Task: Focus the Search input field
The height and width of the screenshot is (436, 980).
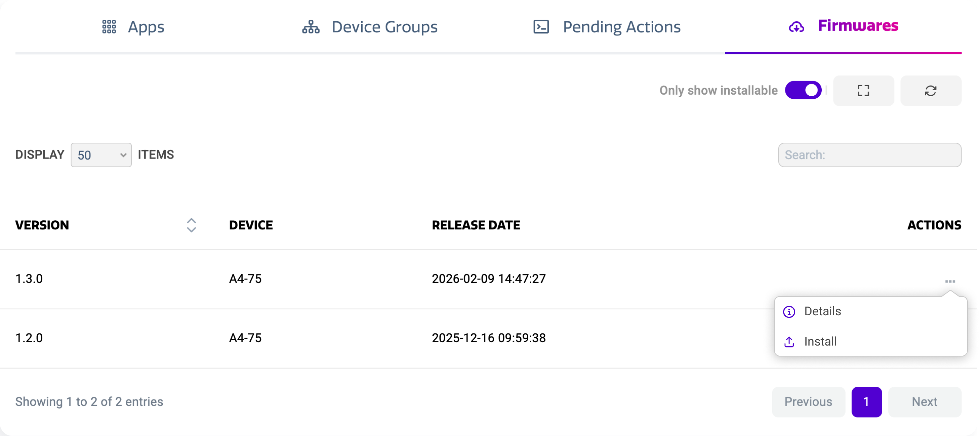Action: (x=869, y=155)
